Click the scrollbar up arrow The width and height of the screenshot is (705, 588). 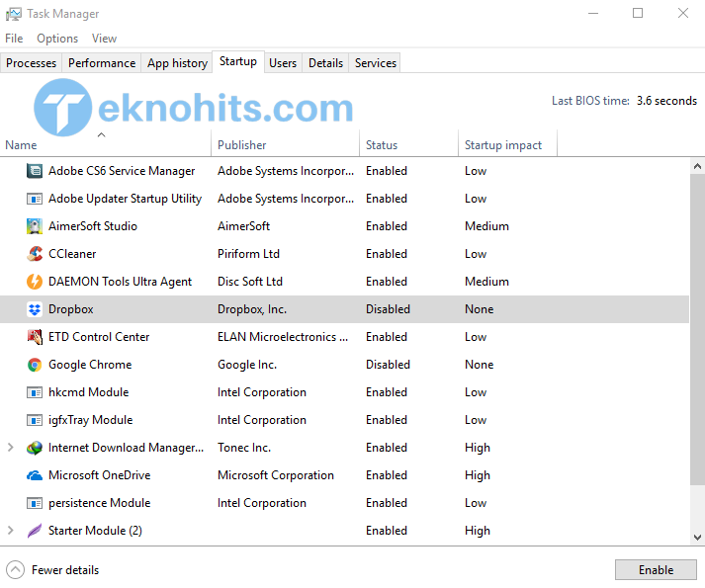coord(697,166)
